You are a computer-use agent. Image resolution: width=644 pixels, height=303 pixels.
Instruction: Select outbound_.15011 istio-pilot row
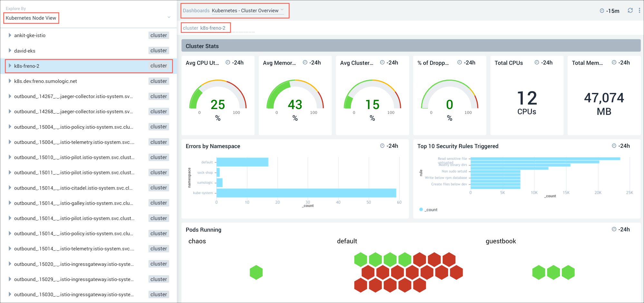coord(88,172)
